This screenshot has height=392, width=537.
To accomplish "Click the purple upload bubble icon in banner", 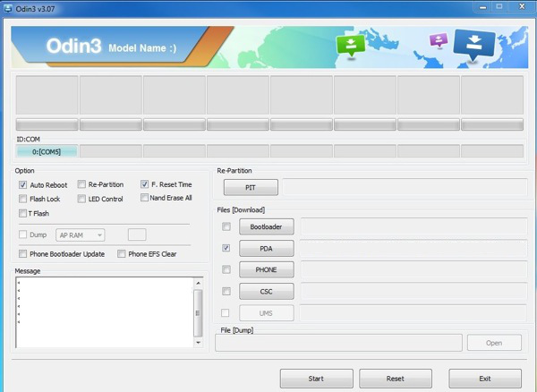I will point(439,39).
